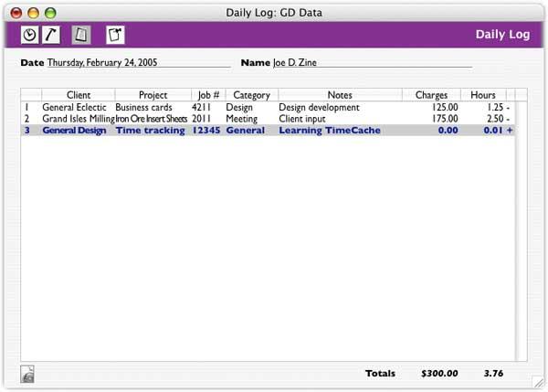Click the 0.00 charges value
Image resolution: width=548 pixels, height=392 pixels.
[x=448, y=130]
